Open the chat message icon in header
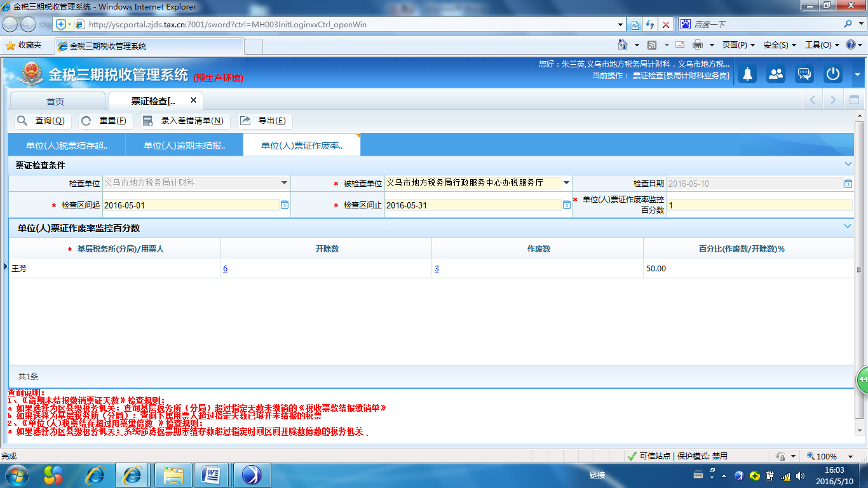The width and height of the screenshot is (868, 488). 804,74
